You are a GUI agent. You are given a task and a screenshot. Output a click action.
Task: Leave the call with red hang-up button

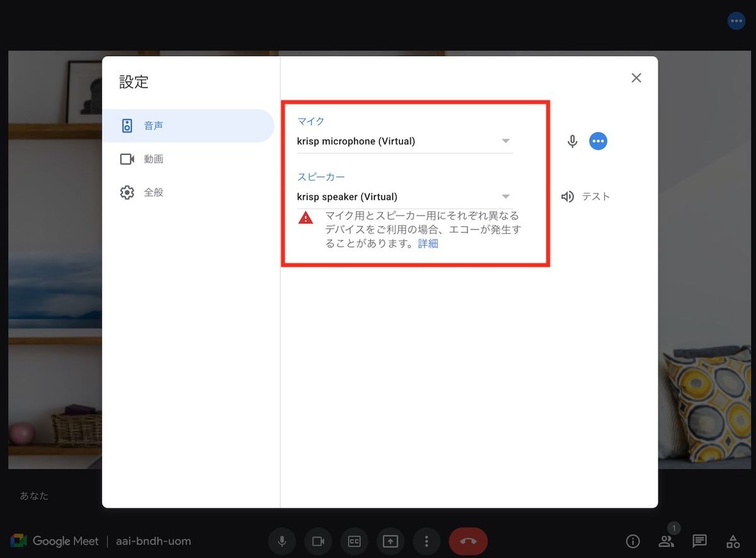[468, 541]
